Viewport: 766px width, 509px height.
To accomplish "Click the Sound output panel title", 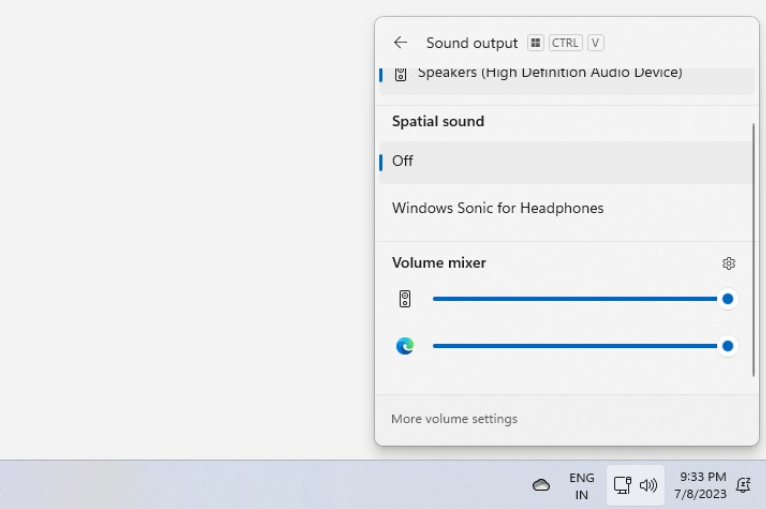I will pos(472,43).
